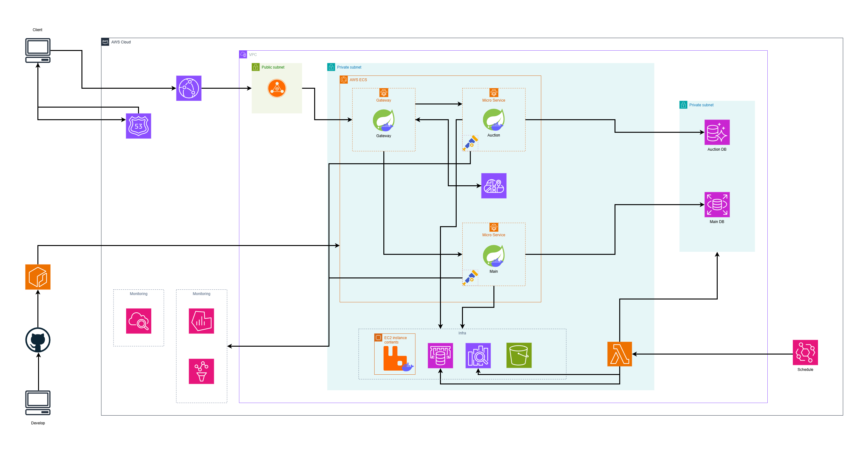868x453 pixels.
Task: Select the Main DB RDS icon
Action: click(717, 204)
